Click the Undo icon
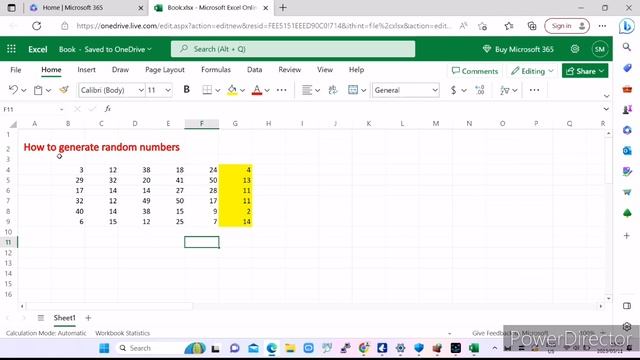This screenshot has height=360, width=640. (13, 90)
